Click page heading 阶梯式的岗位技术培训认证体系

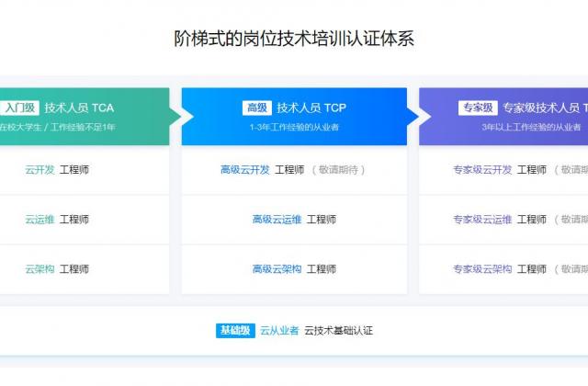coord(294,39)
